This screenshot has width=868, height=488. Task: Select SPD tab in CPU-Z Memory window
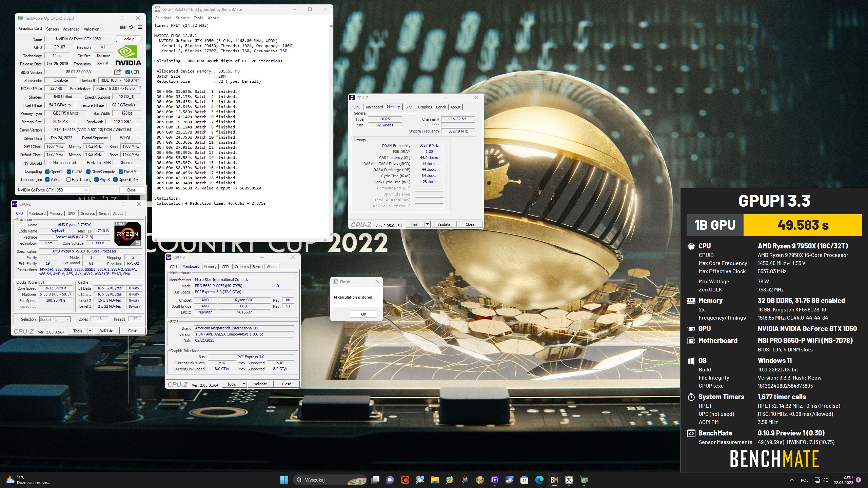[x=409, y=107]
